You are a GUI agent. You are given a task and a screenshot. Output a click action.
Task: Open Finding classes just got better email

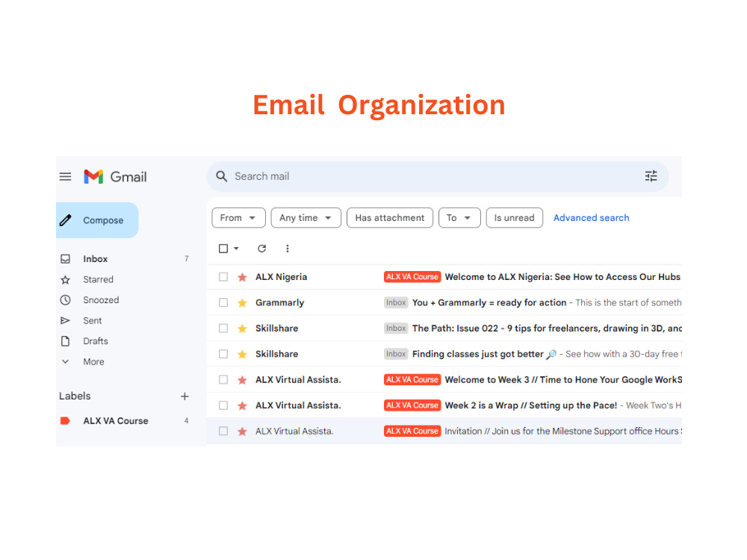(x=478, y=354)
